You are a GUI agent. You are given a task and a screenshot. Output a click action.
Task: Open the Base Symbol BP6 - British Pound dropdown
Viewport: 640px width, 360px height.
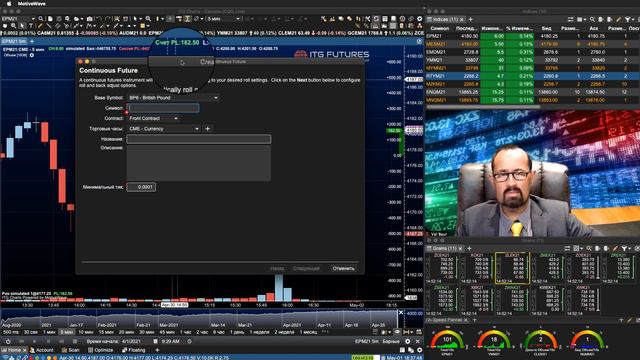tap(173, 98)
